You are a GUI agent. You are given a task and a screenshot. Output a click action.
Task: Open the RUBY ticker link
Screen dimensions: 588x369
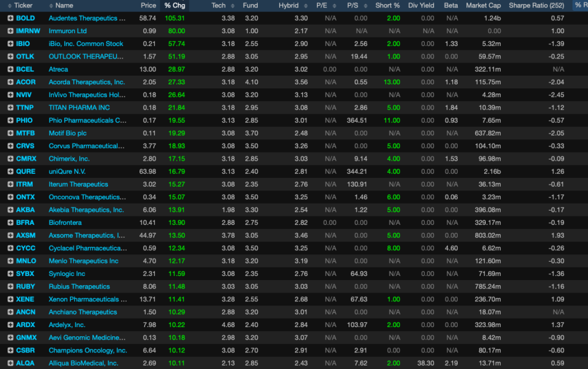(25, 286)
